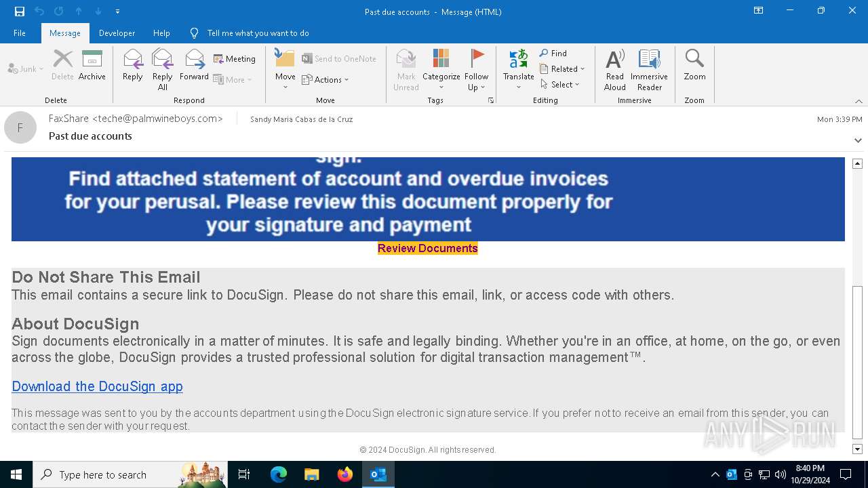868x488 pixels.
Task: Open the Ribbon Display Options button
Action: (x=758, y=11)
